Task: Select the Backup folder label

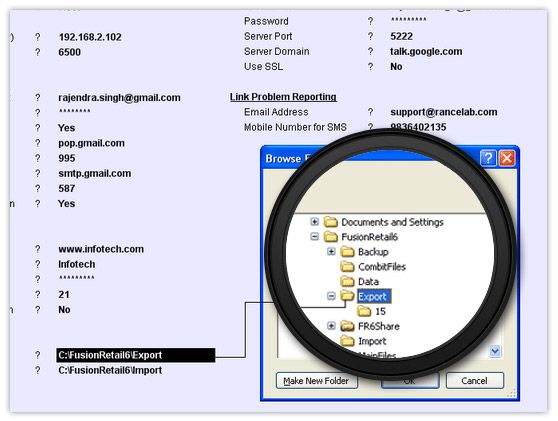Action: [373, 252]
